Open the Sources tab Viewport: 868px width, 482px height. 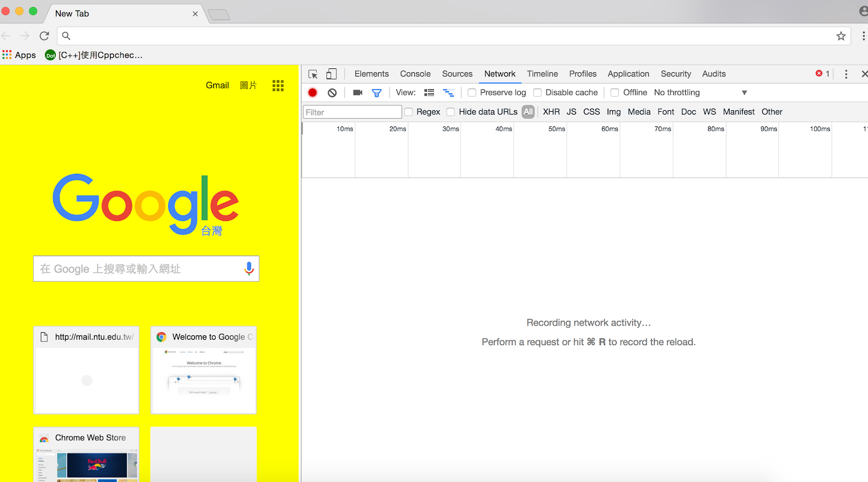point(457,74)
